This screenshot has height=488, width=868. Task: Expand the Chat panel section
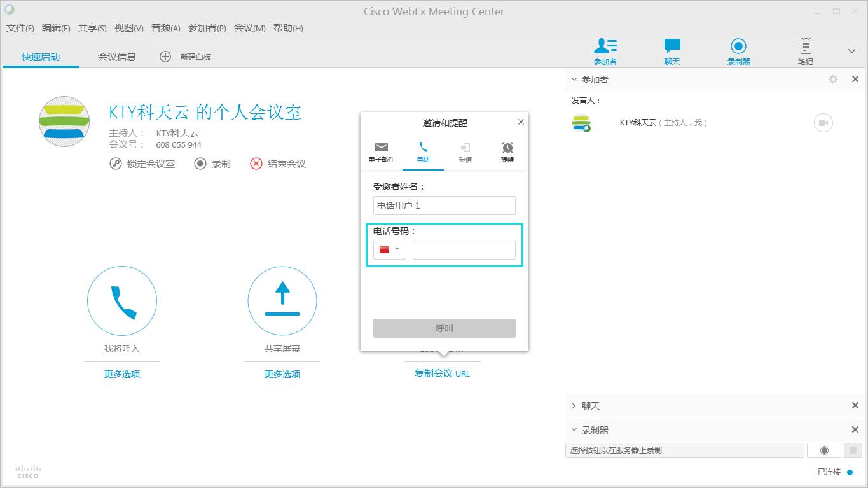(574, 406)
